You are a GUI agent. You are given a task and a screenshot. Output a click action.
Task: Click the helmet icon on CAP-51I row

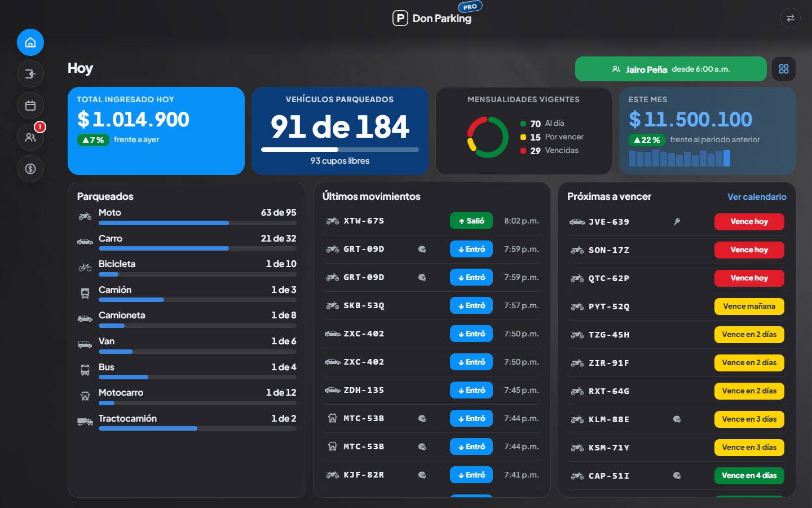pos(677,476)
